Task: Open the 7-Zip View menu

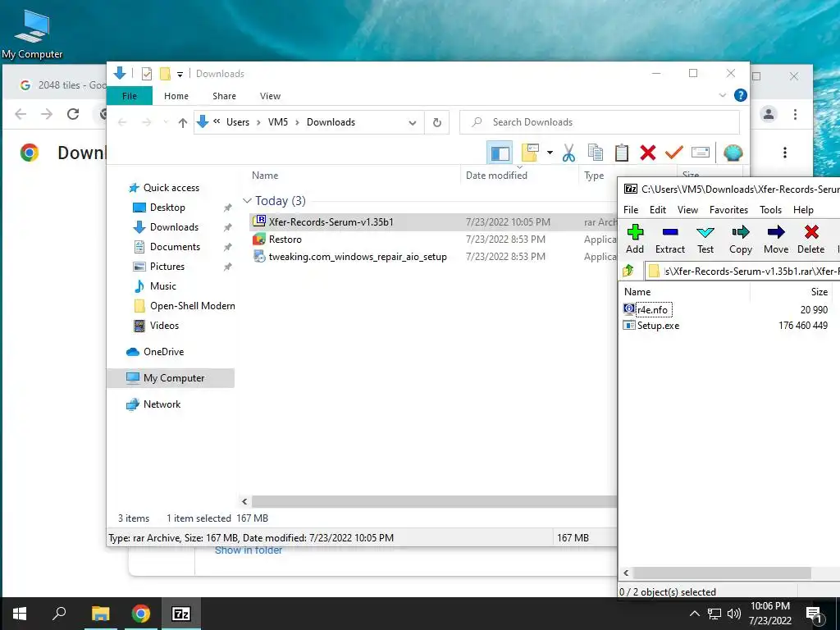Action: (687, 209)
